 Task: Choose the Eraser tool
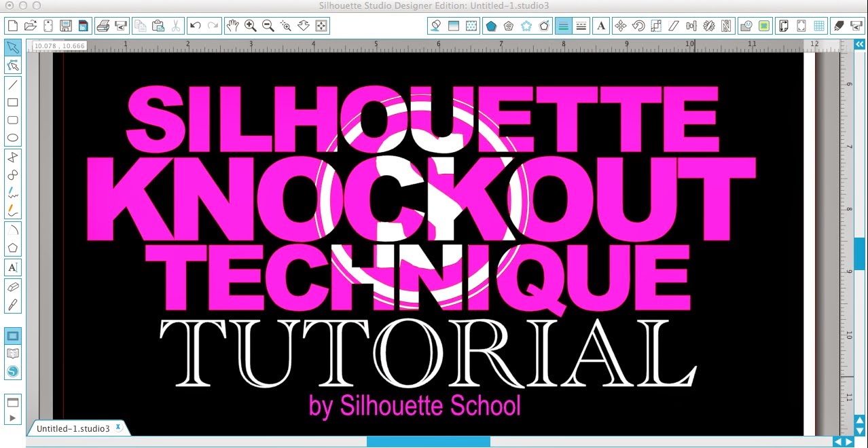12,286
